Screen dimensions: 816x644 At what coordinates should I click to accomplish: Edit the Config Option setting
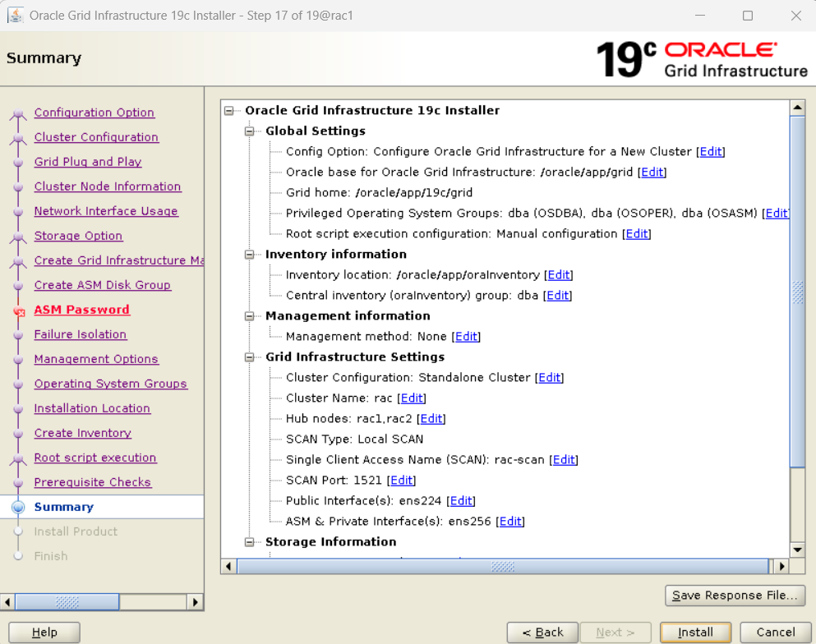pyautogui.click(x=710, y=151)
